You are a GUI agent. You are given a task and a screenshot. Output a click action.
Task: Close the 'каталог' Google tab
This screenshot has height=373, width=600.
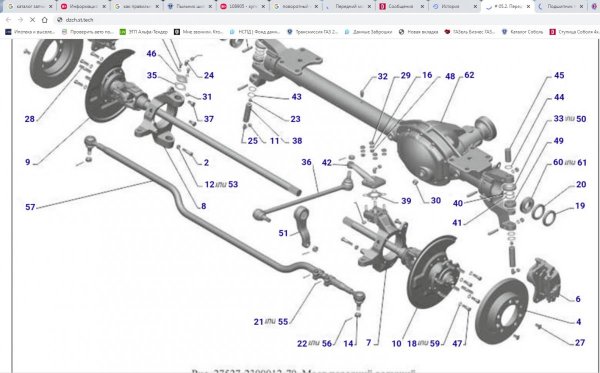51,7
